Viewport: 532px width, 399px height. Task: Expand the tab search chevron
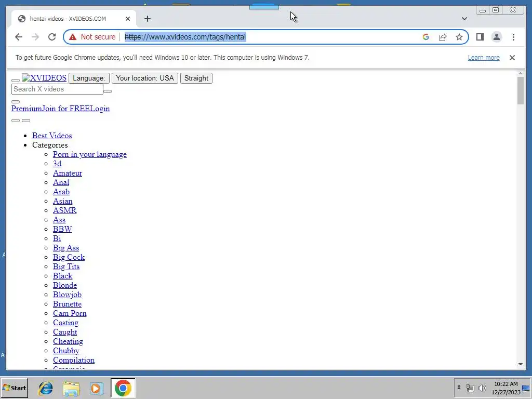pos(464,19)
